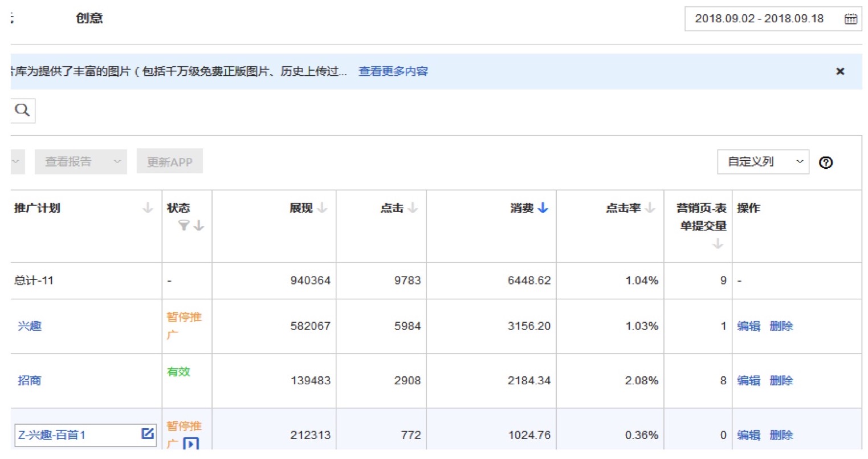
Task: Sort by 点击率 column arrow
Action: (x=650, y=208)
